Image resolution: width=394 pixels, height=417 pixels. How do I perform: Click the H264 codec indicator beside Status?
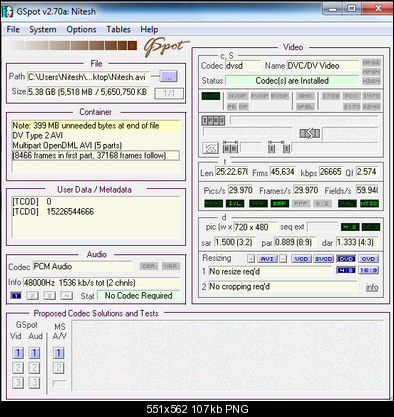(371, 81)
